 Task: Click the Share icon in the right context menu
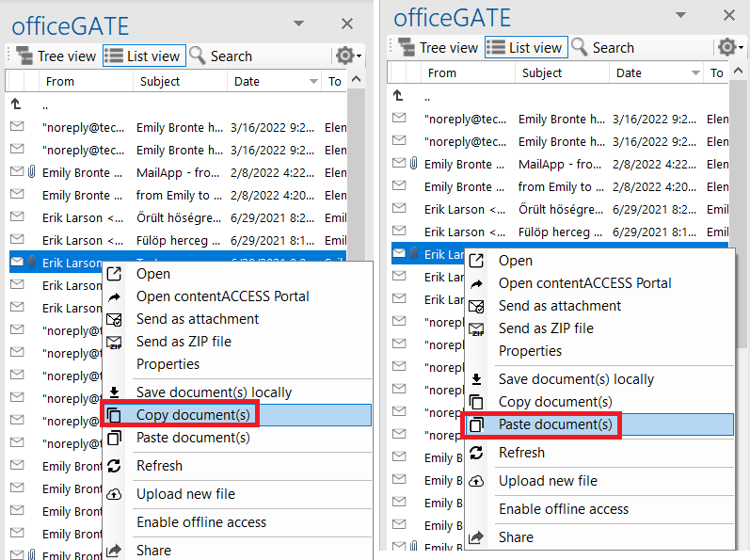476,537
